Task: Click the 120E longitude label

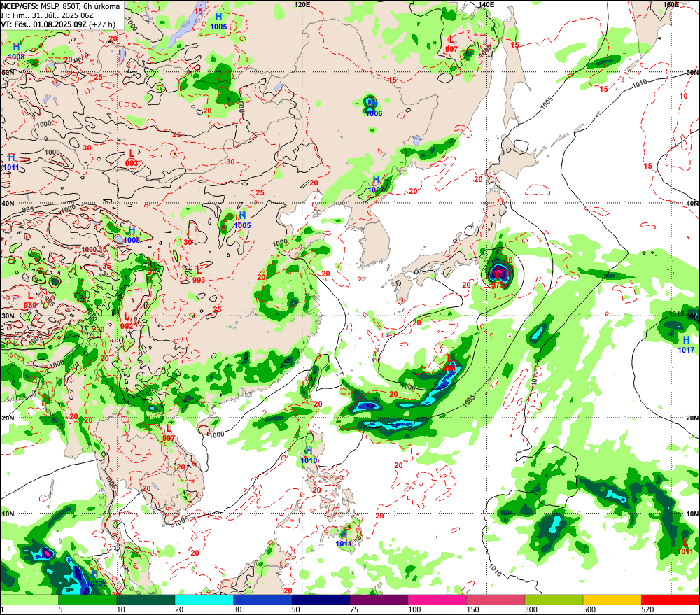Action: 302,4
